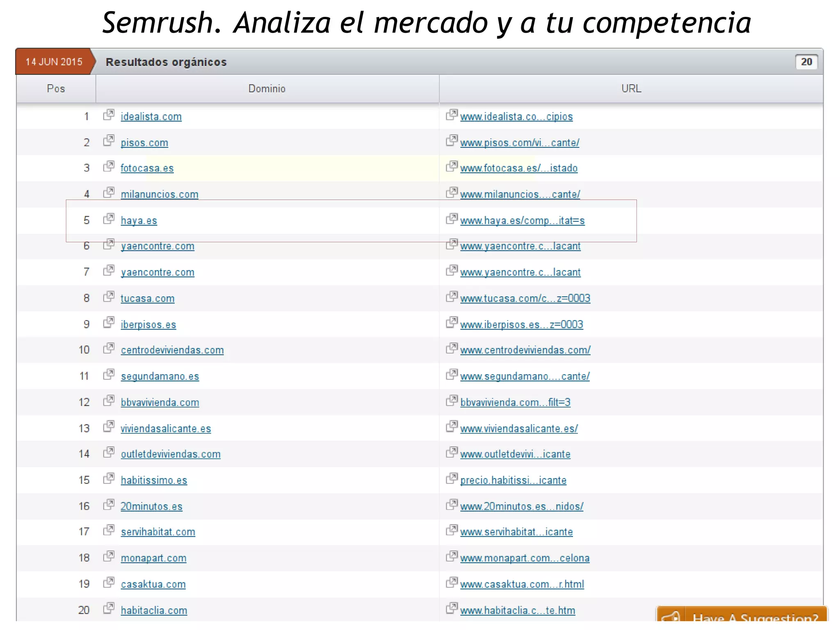Click the Pos column header

pyautogui.click(x=56, y=89)
